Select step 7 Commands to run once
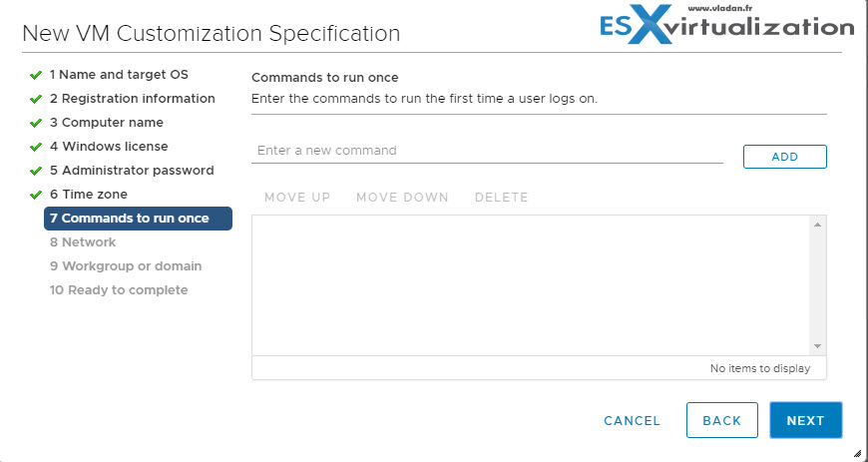The image size is (868, 462). 138,219
